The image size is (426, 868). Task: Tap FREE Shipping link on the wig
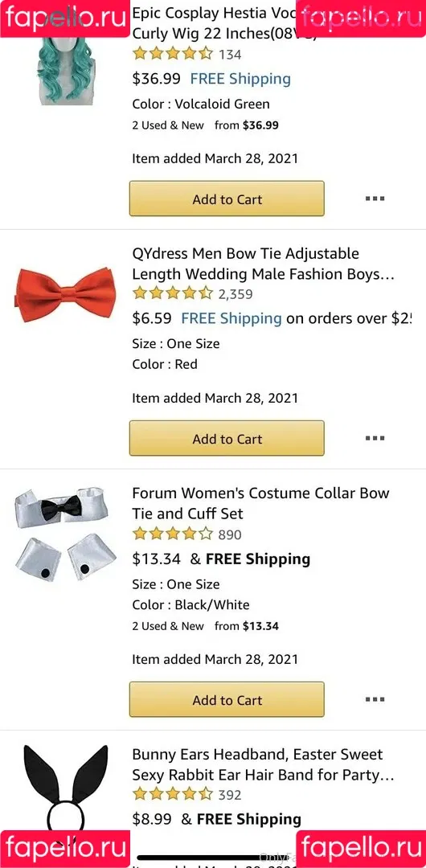point(240,79)
